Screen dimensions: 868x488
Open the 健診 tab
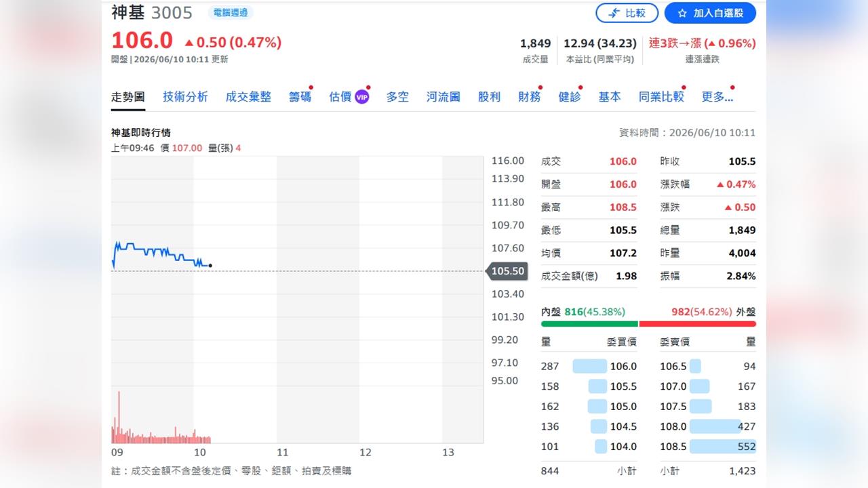pos(570,97)
